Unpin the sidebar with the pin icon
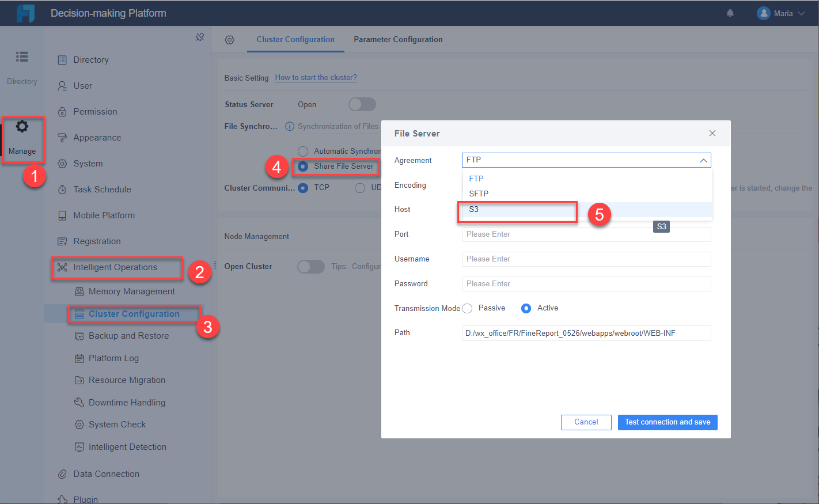This screenshot has width=819, height=504. (x=200, y=37)
